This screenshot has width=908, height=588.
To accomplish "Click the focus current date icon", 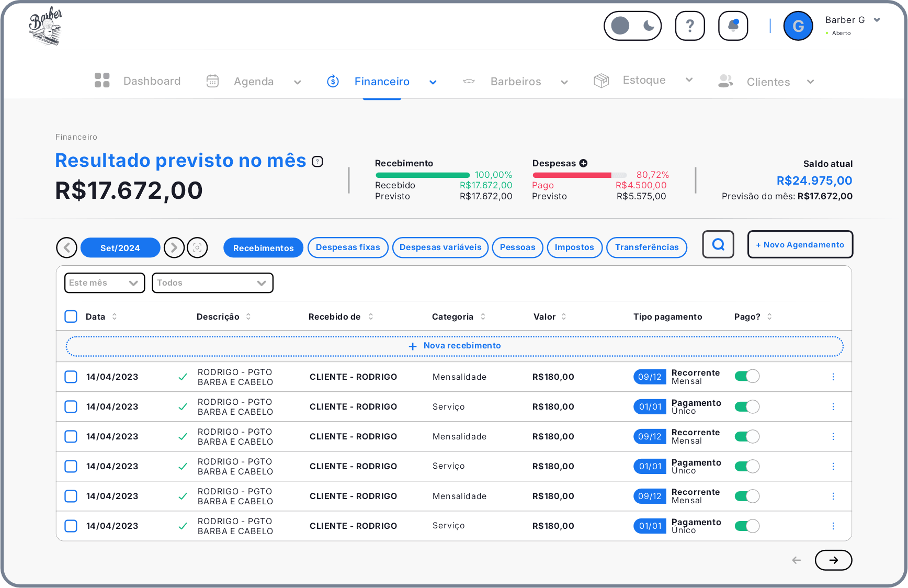I will (x=197, y=247).
